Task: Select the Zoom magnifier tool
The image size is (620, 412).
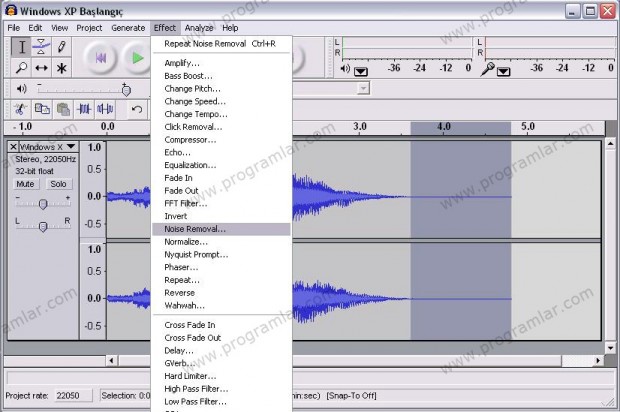Action: point(21,68)
